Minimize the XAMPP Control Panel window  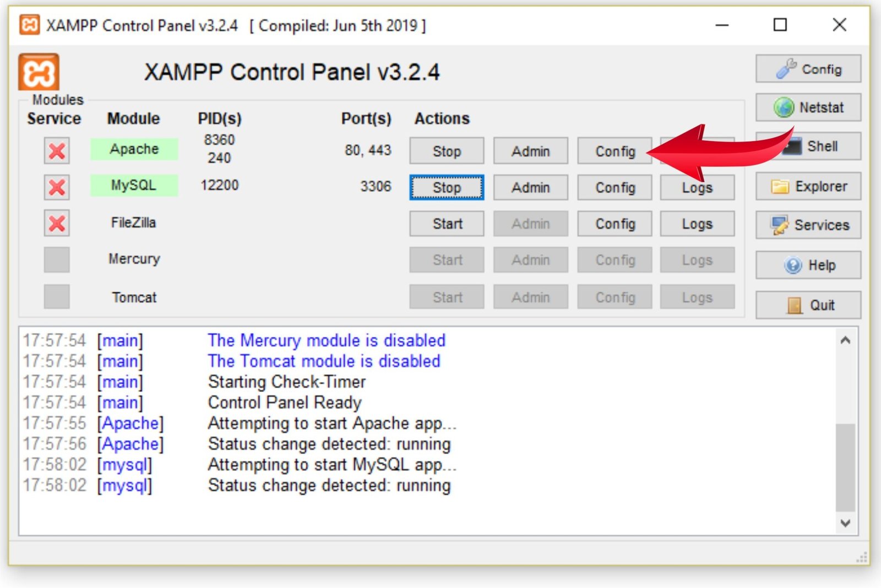tap(722, 25)
